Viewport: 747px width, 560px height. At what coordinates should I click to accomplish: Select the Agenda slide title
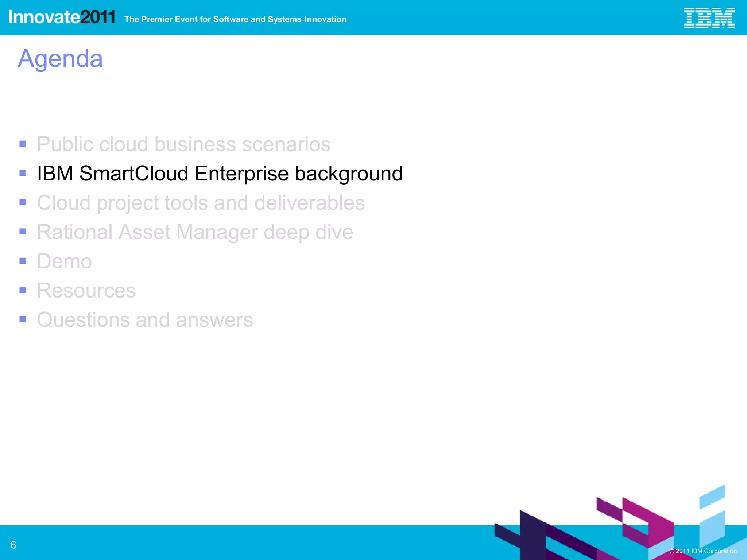[61, 59]
